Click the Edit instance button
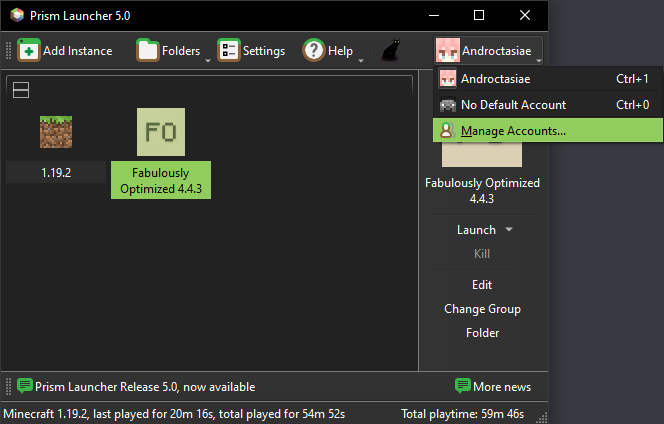 482,285
